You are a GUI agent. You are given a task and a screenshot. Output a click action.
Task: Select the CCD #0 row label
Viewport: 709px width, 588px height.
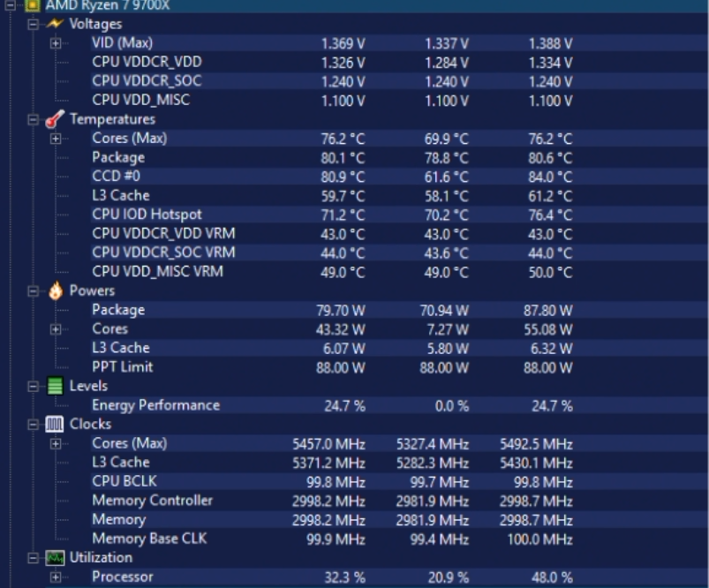tap(117, 176)
